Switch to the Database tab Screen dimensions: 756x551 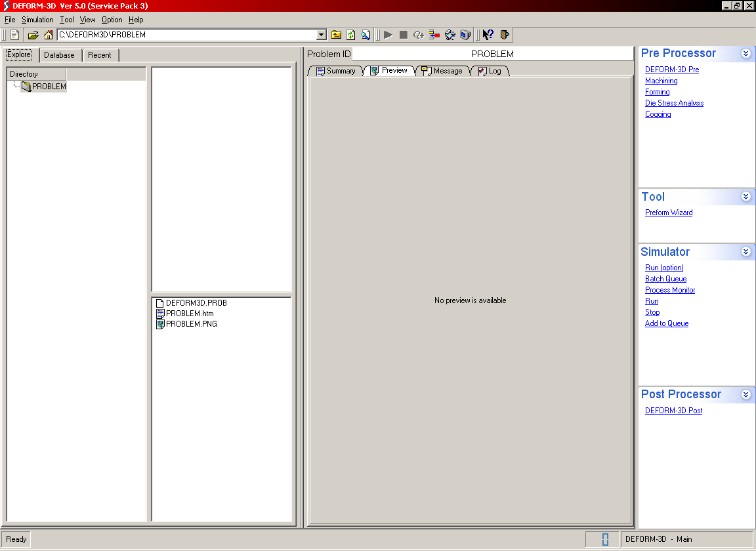click(x=59, y=55)
